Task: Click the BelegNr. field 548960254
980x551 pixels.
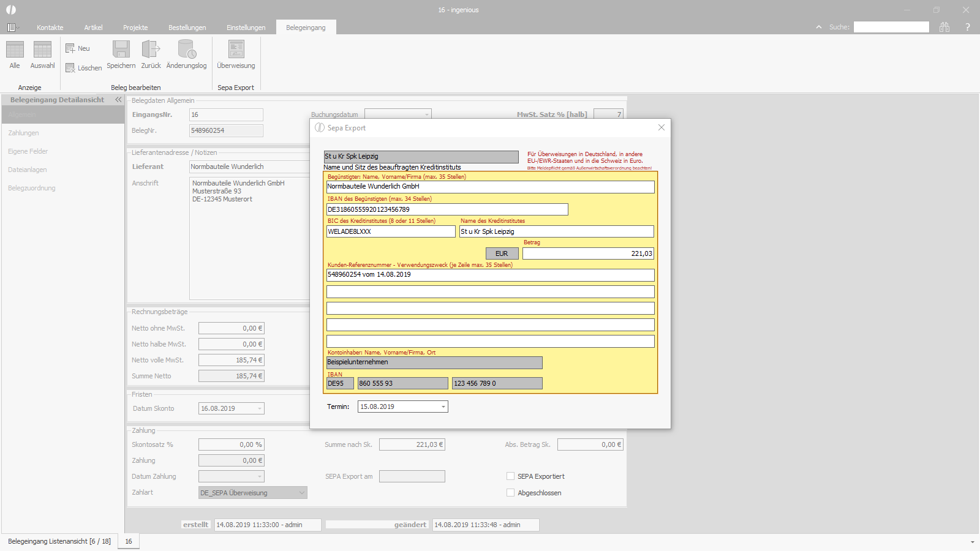Action: (226, 130)
